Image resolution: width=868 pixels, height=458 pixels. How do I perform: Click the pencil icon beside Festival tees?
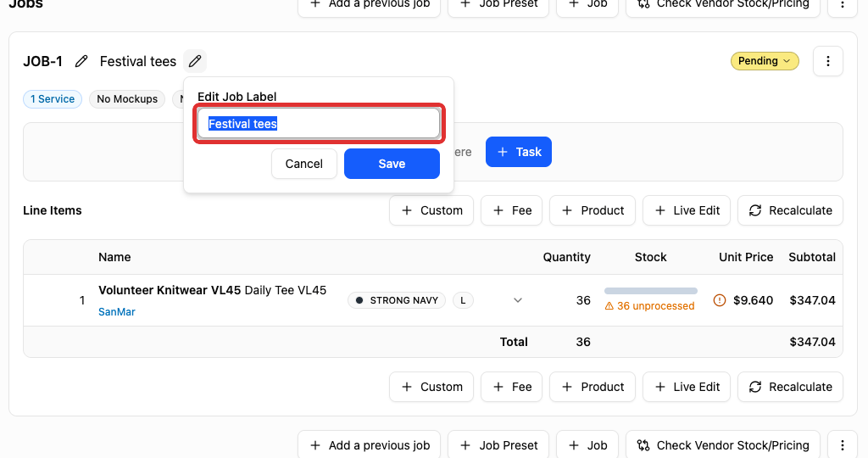[195, 61]
